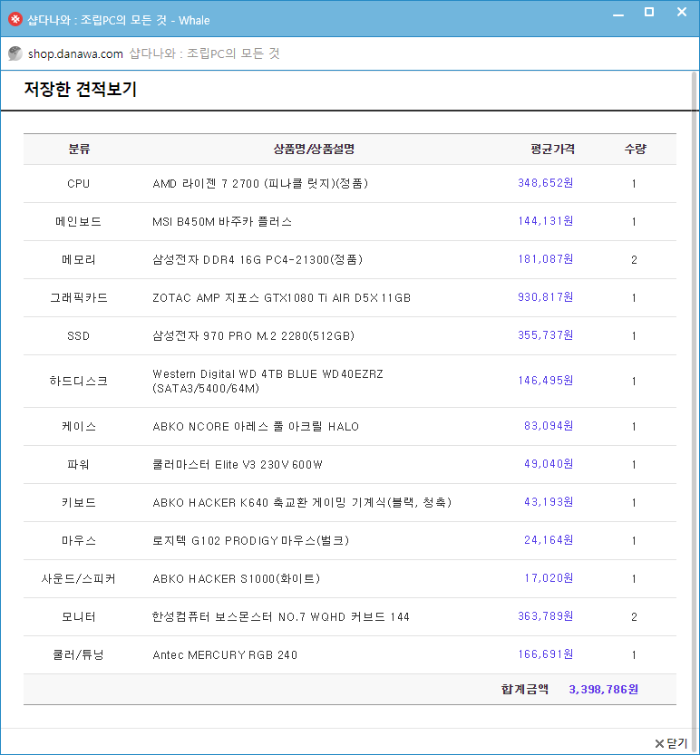Click the 하드디스크 category cell
Image resolution: width=700 pixels, height=755 pixels.
click(79, 381)
